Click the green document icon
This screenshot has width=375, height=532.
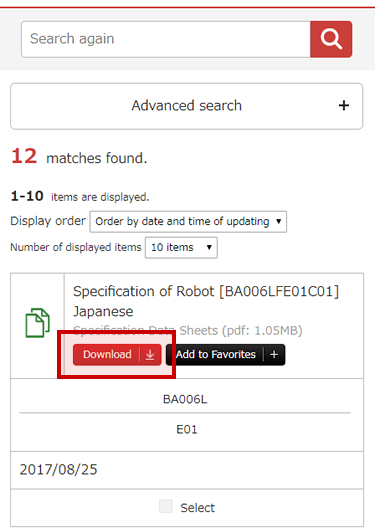pos(38,323)
